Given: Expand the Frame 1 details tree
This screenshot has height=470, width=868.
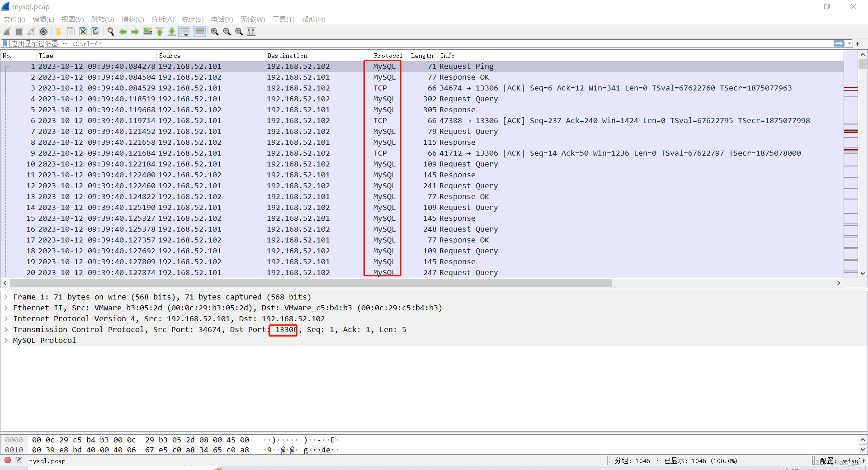Looking at the screenshot, I should point(6,297).
